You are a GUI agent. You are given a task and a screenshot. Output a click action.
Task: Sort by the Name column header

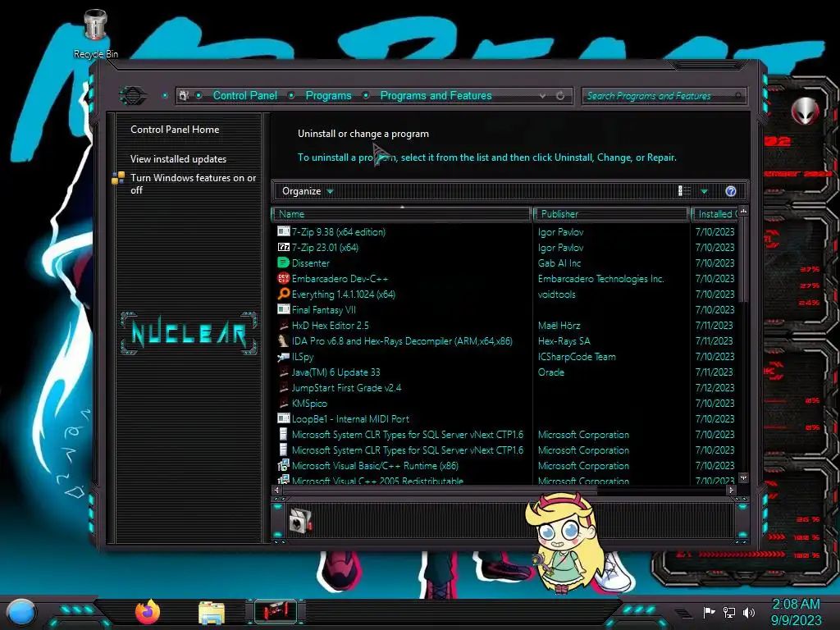401,214
